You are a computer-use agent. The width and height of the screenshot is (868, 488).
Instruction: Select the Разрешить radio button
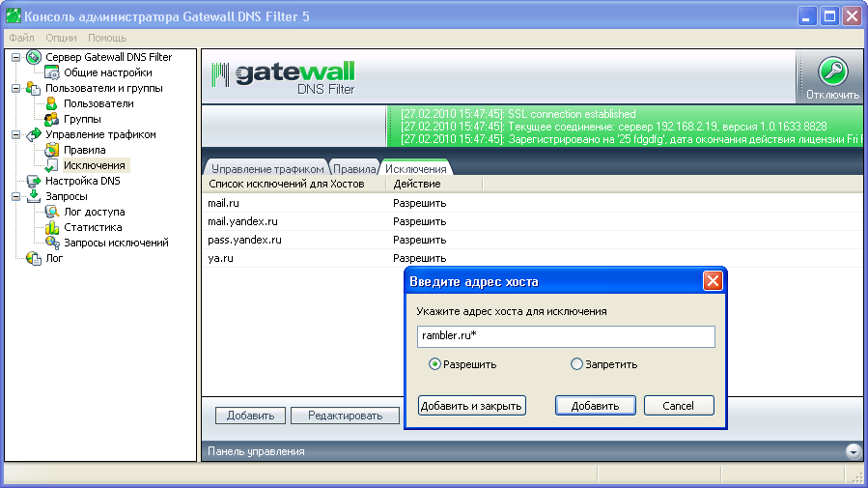tap(434, 364)
